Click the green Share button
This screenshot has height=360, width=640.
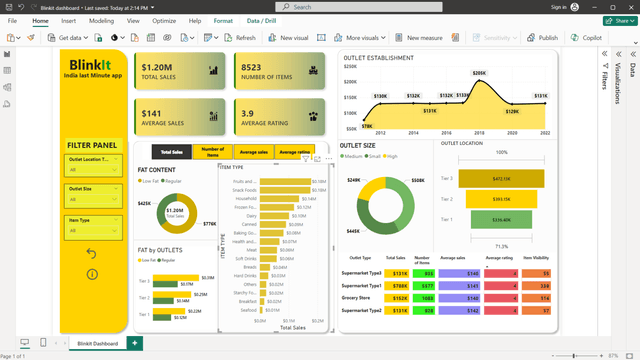click(620, 21)
